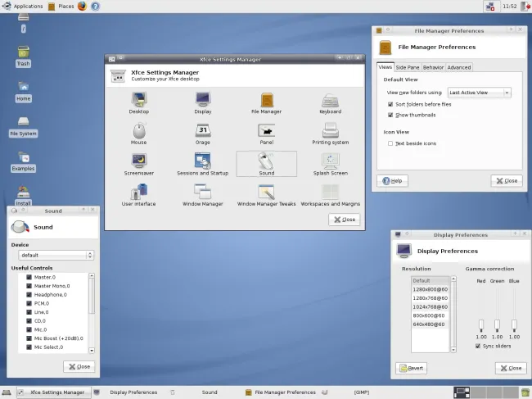Close the Xfce Settings Manager via Close button
The height and width of the screenshot is (399, 532).
click(x=345, y=220)
